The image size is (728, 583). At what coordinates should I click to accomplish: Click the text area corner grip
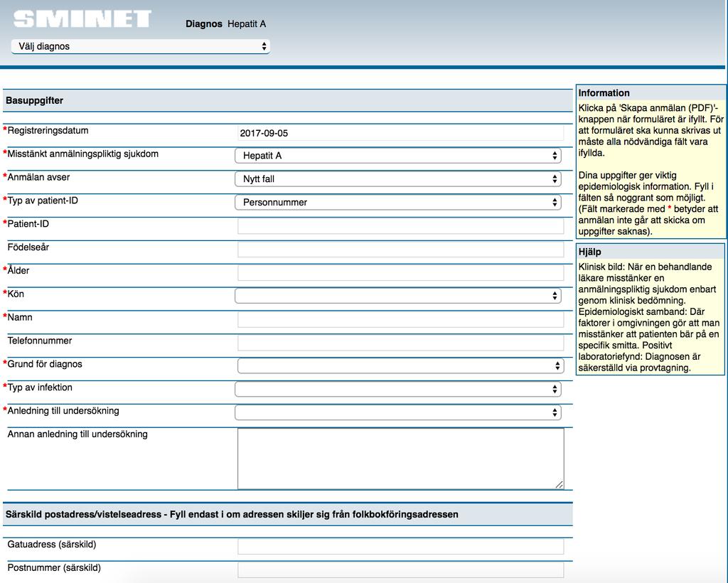[x=559, y=485]
